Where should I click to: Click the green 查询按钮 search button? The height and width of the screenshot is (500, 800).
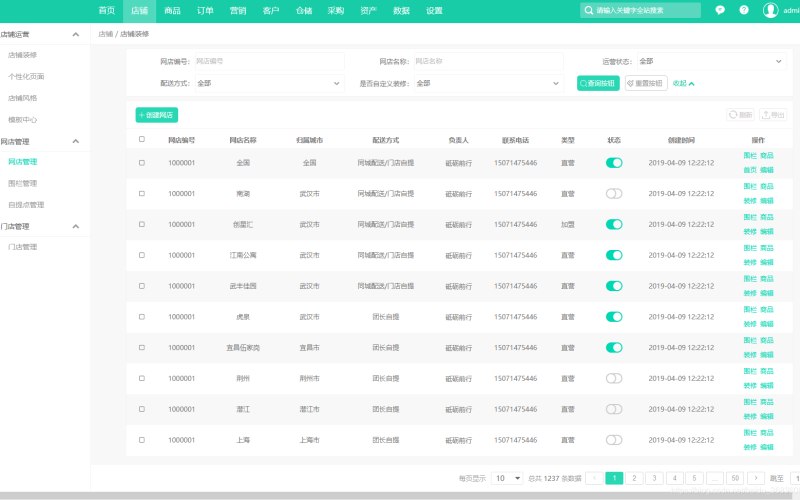(598, 83)
